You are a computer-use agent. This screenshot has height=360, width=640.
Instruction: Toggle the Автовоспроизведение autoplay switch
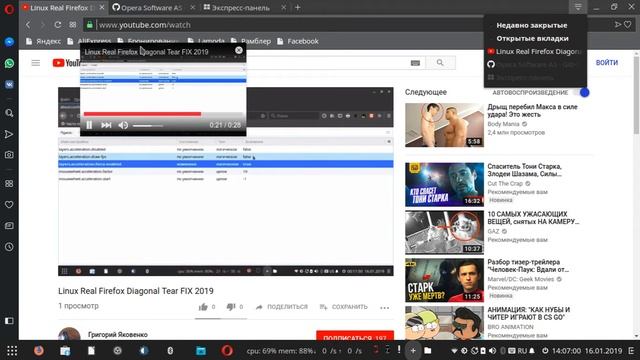pyautogui.click(x=582, y=92)
